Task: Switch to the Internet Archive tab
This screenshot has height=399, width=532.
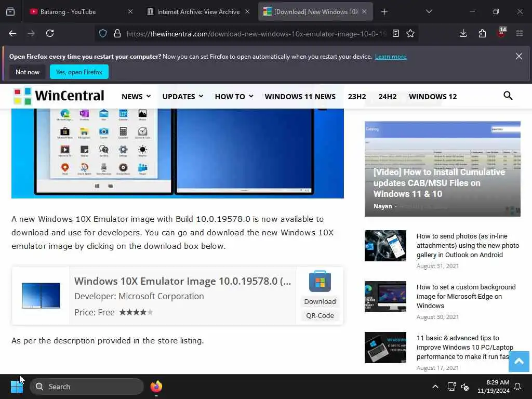Action: pos(198,12)
